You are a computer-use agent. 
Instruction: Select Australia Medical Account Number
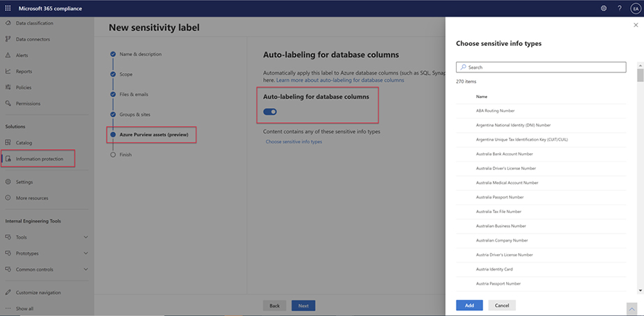pyautogui.click(x=541, y=182)
